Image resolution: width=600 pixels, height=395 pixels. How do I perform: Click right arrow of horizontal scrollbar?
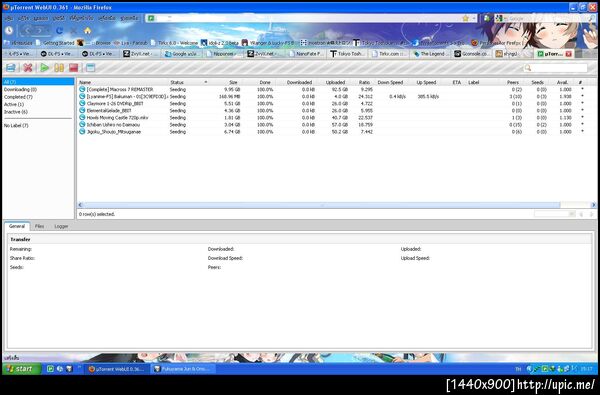pos(593,205)
